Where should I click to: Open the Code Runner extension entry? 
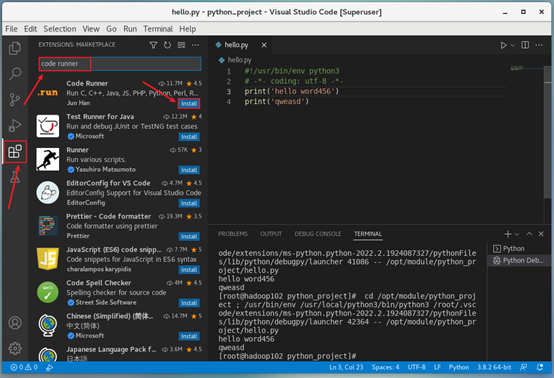pos(119,93)
